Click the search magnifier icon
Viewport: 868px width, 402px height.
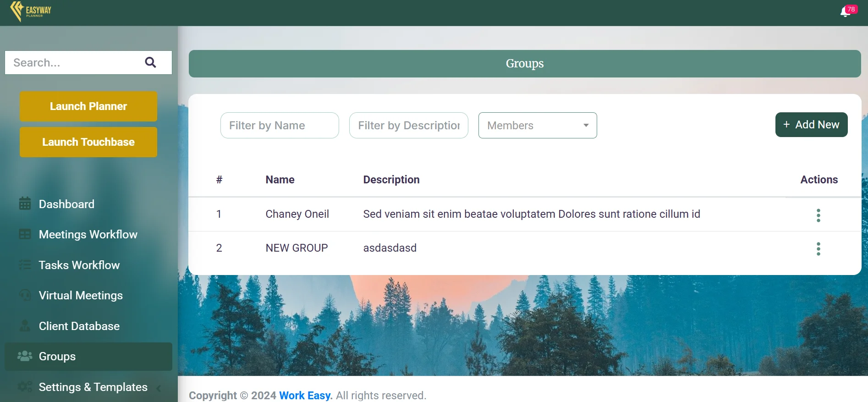click(x=150, y=62)
